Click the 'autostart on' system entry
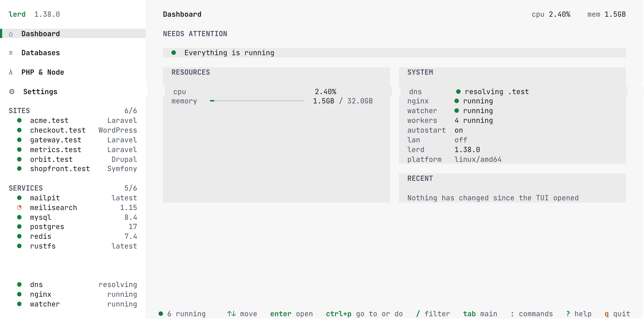 click(435, 130)
